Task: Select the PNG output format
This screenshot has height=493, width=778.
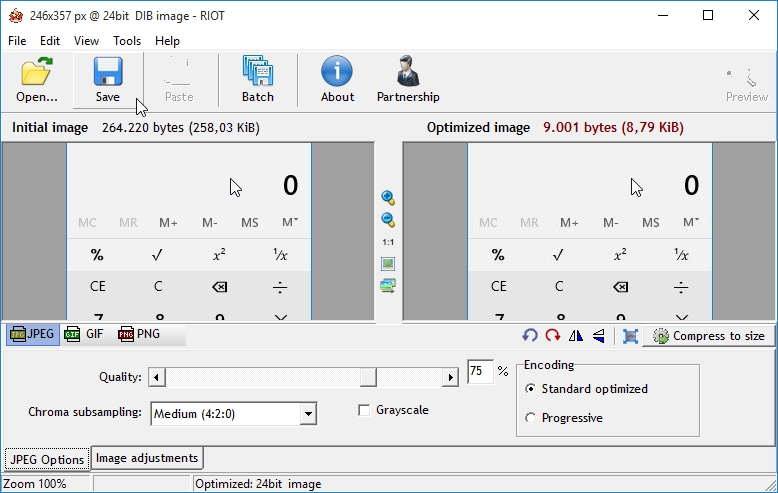Action: [139, 334]
